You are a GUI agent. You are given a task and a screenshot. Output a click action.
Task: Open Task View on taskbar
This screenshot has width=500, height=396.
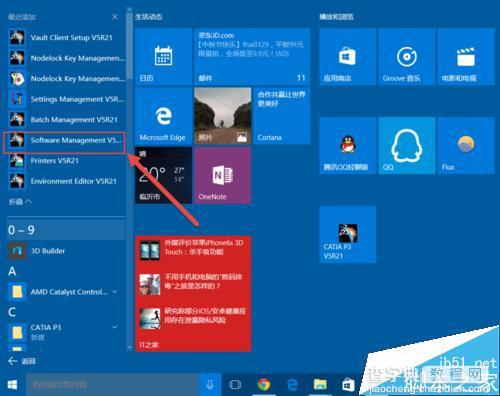235,385
